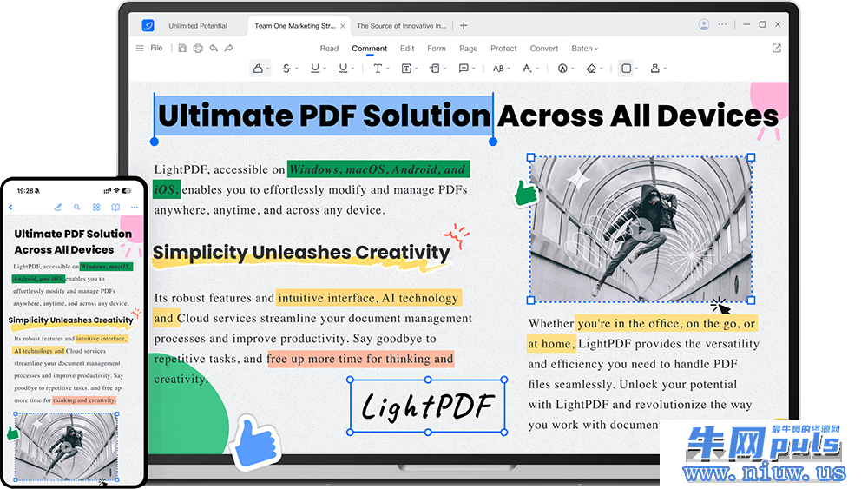Redo the last action
Viewport: 868px width, 489px height.
228,48
